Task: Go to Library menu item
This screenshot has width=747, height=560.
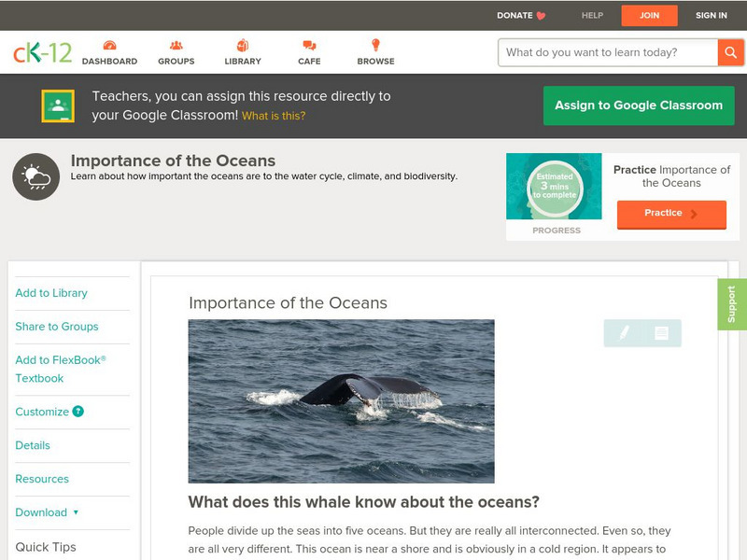Action: pyautogui.click(x=243, y=52)
